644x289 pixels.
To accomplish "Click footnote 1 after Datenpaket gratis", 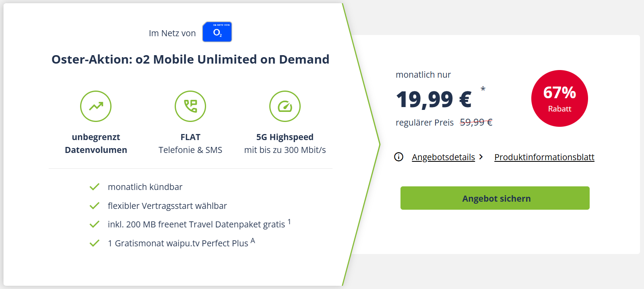I will click(x=289, y=221).
